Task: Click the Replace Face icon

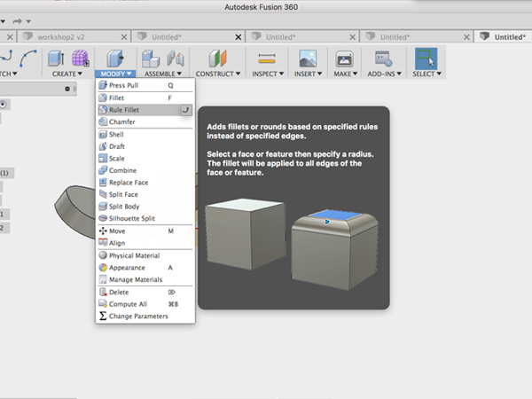Action: click(x=103, y=183)
